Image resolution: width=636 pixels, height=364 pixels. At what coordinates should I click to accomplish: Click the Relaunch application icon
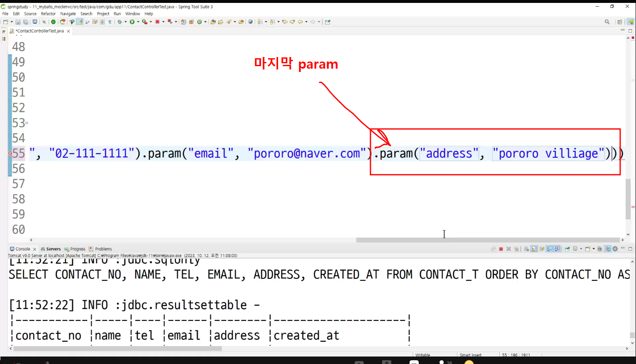point(62,22)
